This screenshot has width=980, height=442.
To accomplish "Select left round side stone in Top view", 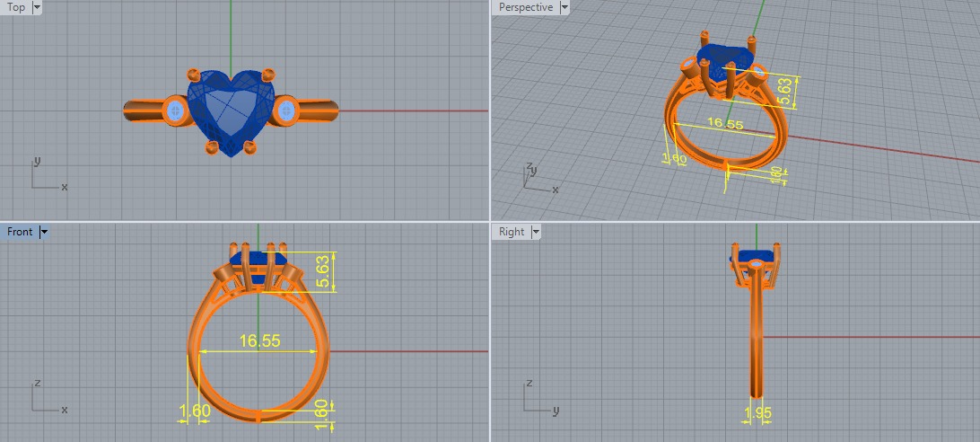I will [x=175, y=112].
